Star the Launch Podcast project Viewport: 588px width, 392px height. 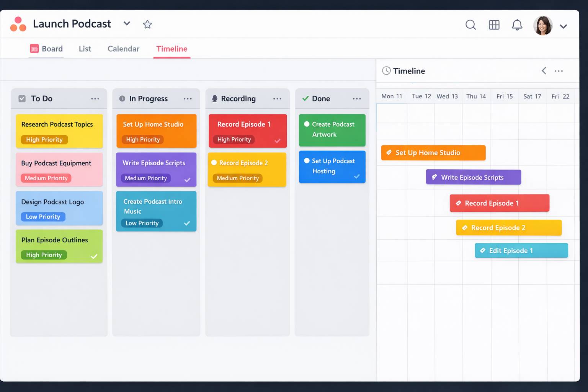pyautogui.click(x=147, y=24)
